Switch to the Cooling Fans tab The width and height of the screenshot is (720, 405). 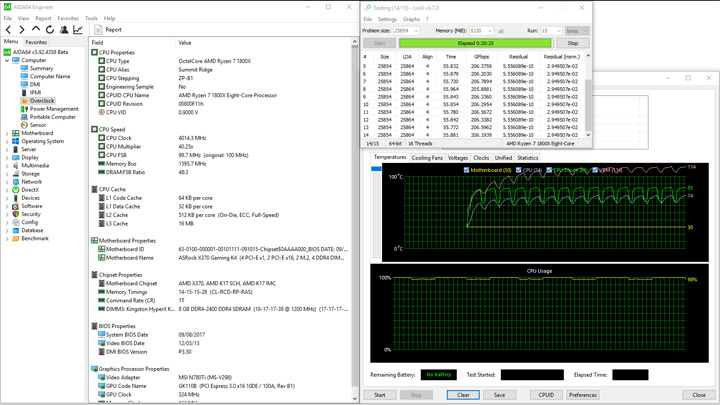(427, 158)
